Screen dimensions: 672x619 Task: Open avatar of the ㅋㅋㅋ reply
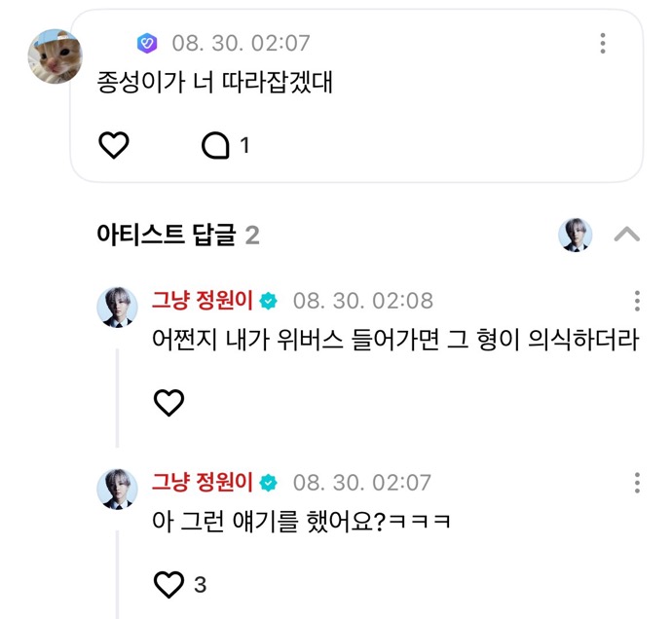117,489
